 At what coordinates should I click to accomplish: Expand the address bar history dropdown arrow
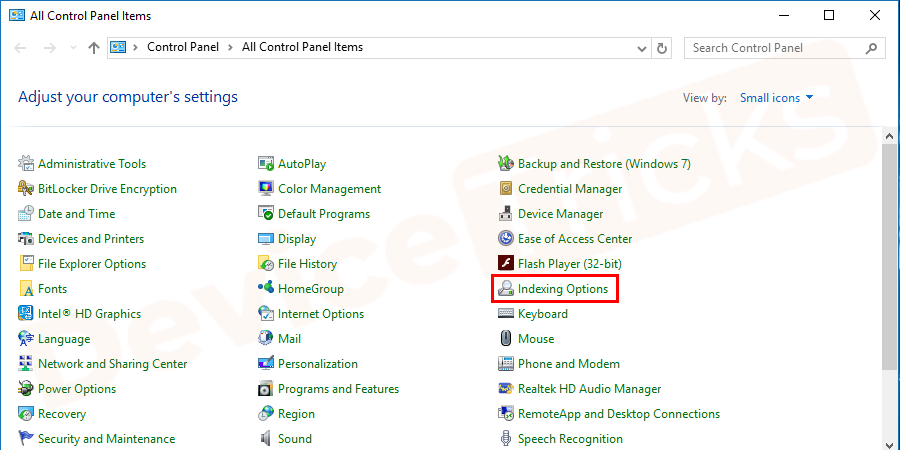(x=642, y=48)
